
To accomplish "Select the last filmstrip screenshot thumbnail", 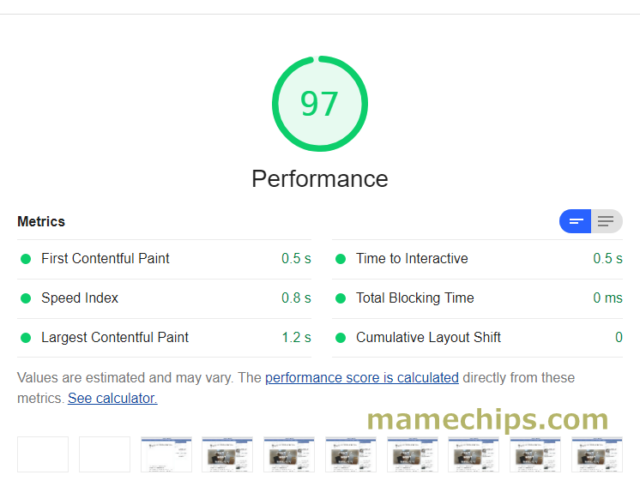I will 597,454.
